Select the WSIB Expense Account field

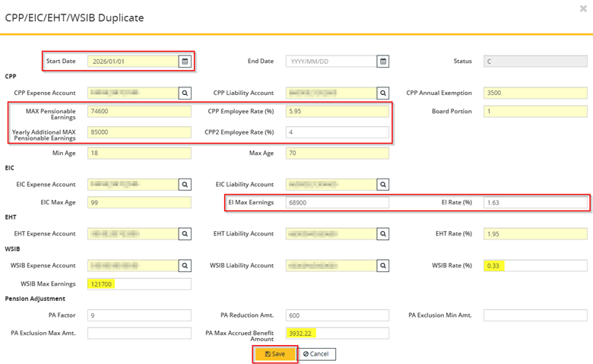coord(133,265)
